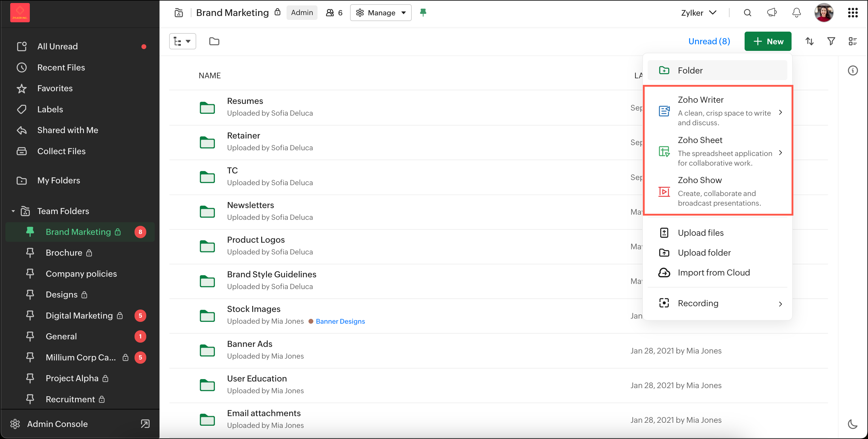The width and height of the screenshot is (868, 439).
Task: Open the sort arrows icon
Action: (x=809, y=42)
